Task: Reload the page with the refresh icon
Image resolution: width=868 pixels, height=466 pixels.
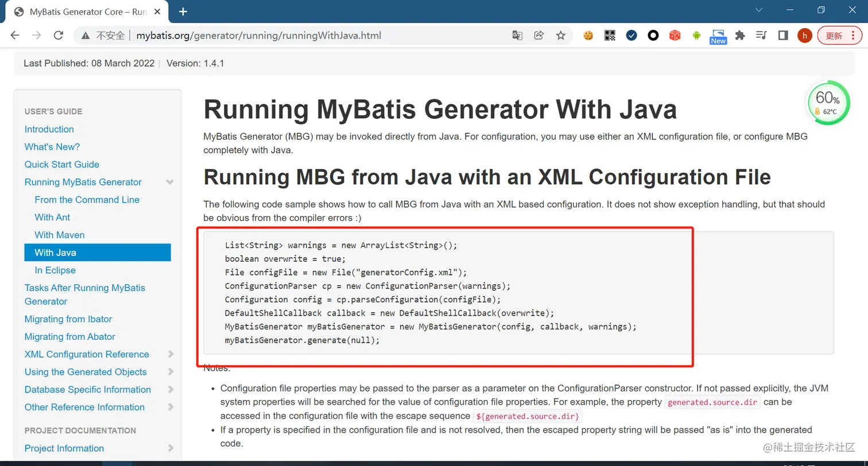Action: [x=58, y=36]
